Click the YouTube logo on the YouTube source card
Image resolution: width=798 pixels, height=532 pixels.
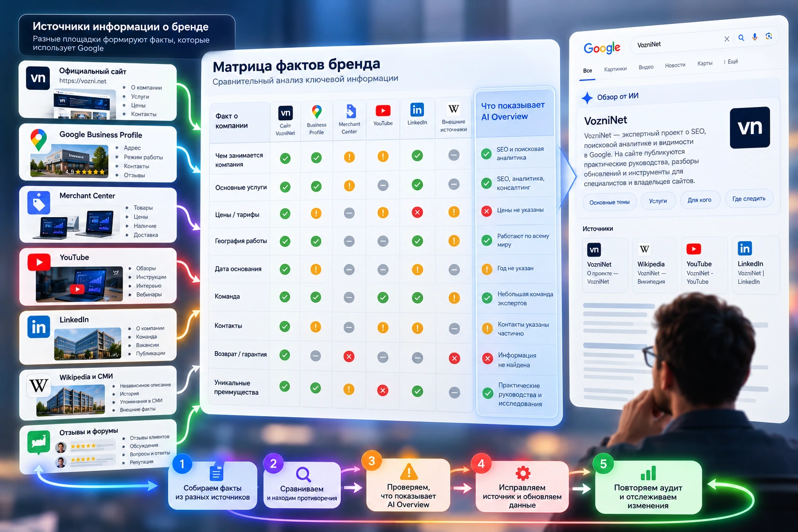39,262
